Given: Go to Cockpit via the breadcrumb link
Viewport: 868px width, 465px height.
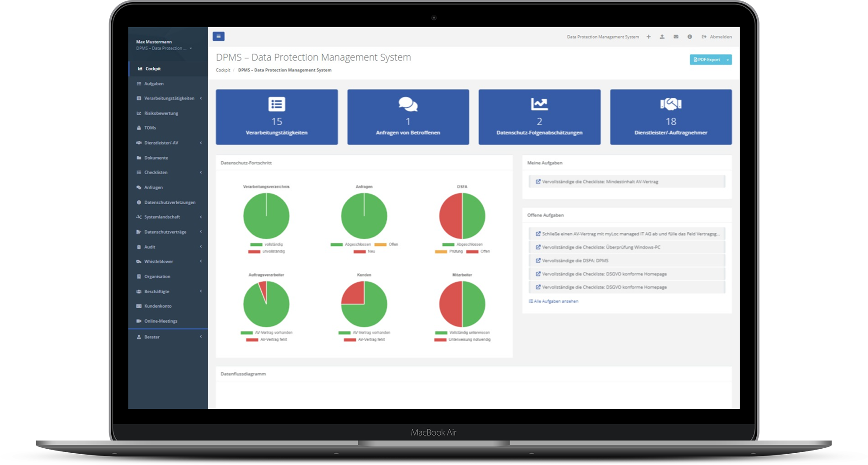Looking at the screenshot, I should point(222,70).
